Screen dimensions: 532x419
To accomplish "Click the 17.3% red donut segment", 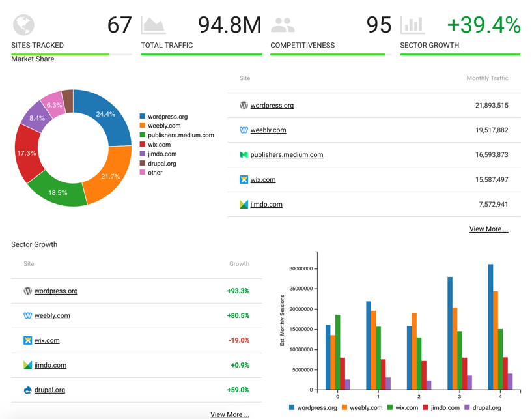I will (x=27, y=153).
